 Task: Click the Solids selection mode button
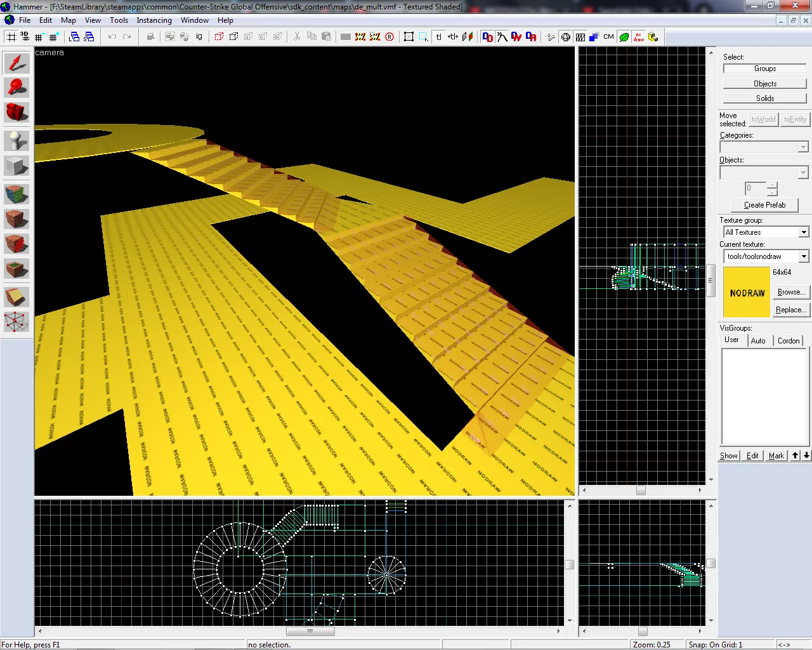point(765,98)
